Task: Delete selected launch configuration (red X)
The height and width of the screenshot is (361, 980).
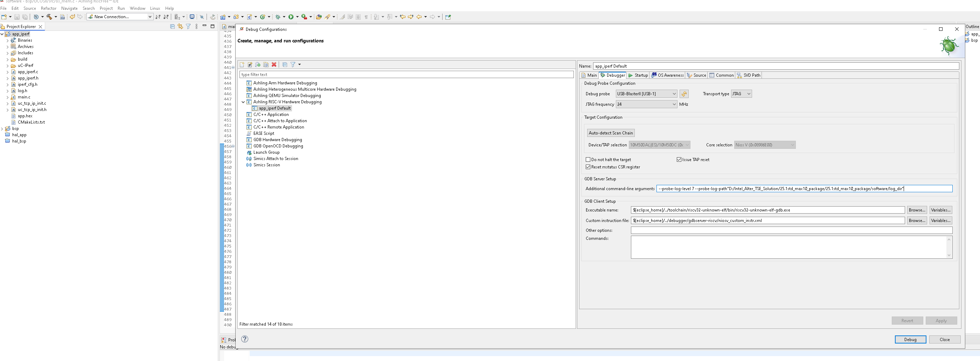Action: pyautogui.click(x=274, y=65)
